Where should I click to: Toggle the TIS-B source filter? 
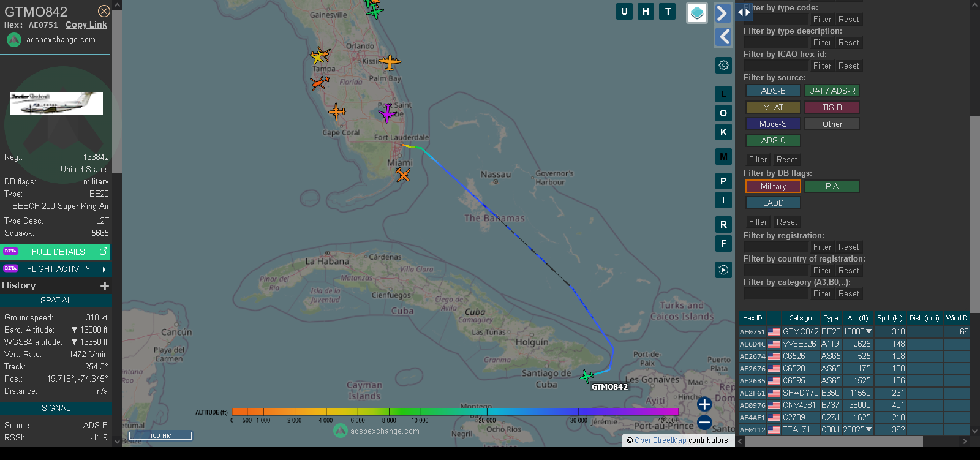point(832,107)
